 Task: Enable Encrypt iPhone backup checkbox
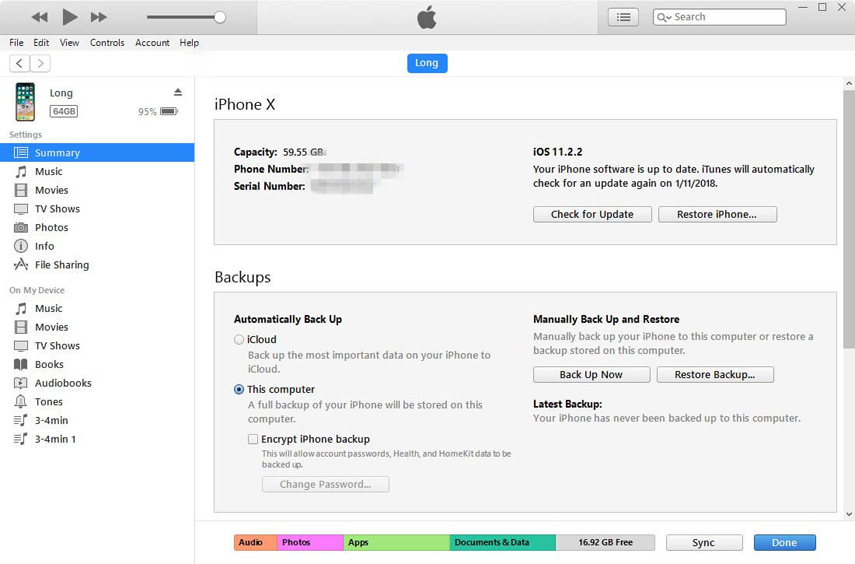pos(253,439)
